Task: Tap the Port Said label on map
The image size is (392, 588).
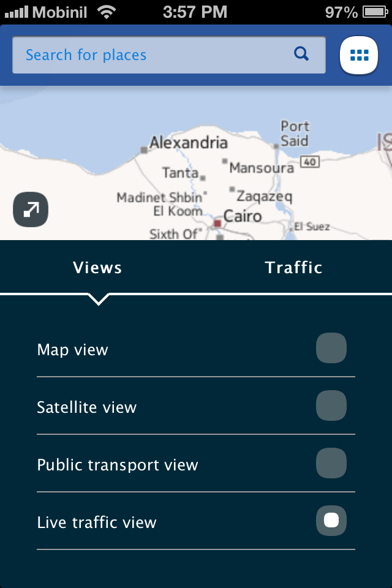Action: point(295,134)
